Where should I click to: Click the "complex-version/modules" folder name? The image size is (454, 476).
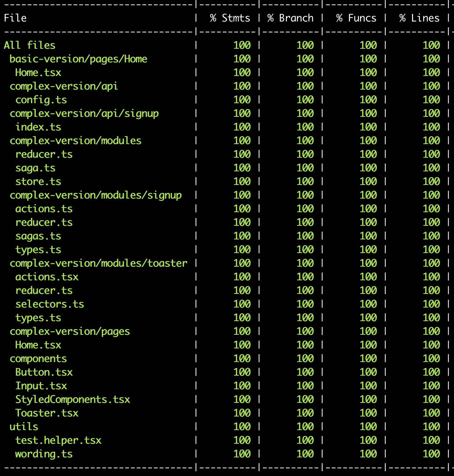pyautogui.click(x=76, y=141)
